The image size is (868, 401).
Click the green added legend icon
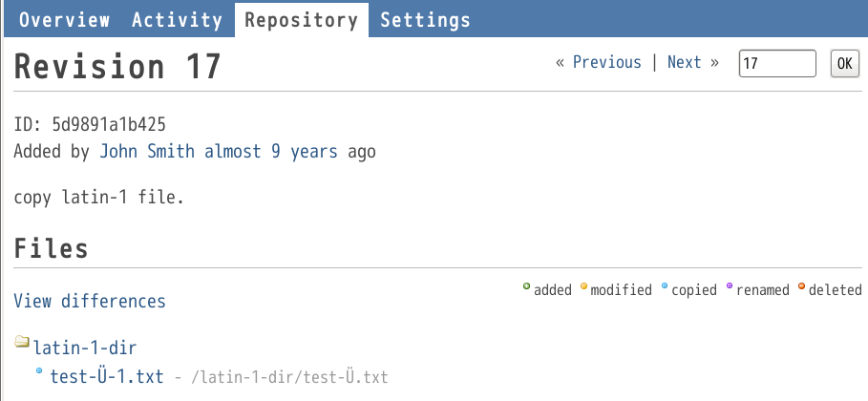[x=526, y=286]
